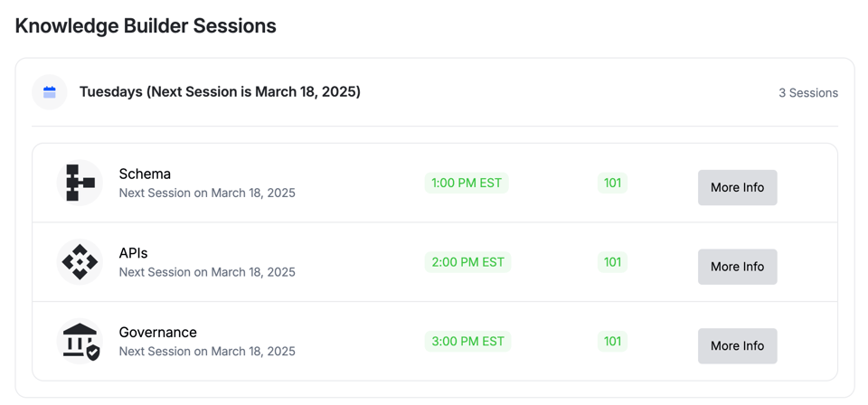The height and width of the screenshot is (405, 868).
Task: Click the 101 level badge for Governance
Action: tap(612, 342)
